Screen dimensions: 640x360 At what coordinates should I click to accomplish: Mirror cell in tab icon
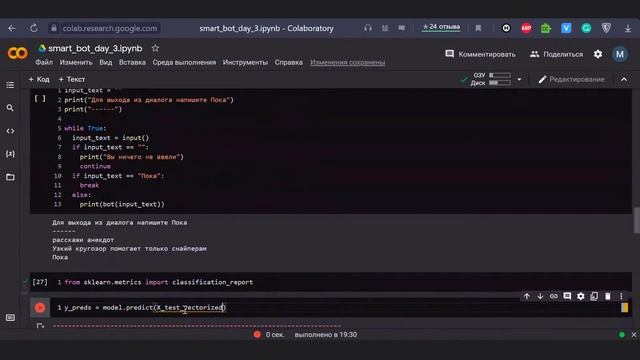(594, 296)
